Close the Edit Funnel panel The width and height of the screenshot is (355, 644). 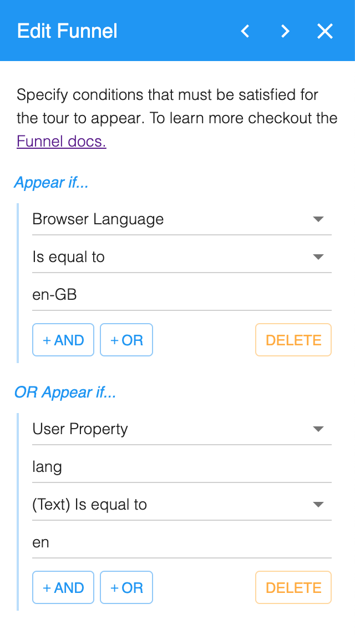pyautogui.click(x=324, y=31)
